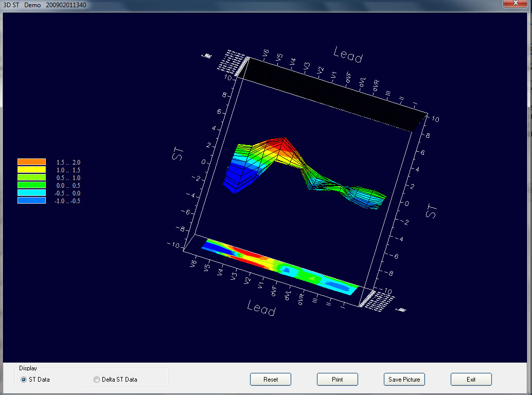532x395 pixels.
Task: Select the green 0.0 to 0.5 legend swatch
Action: [x=31, y=185]
